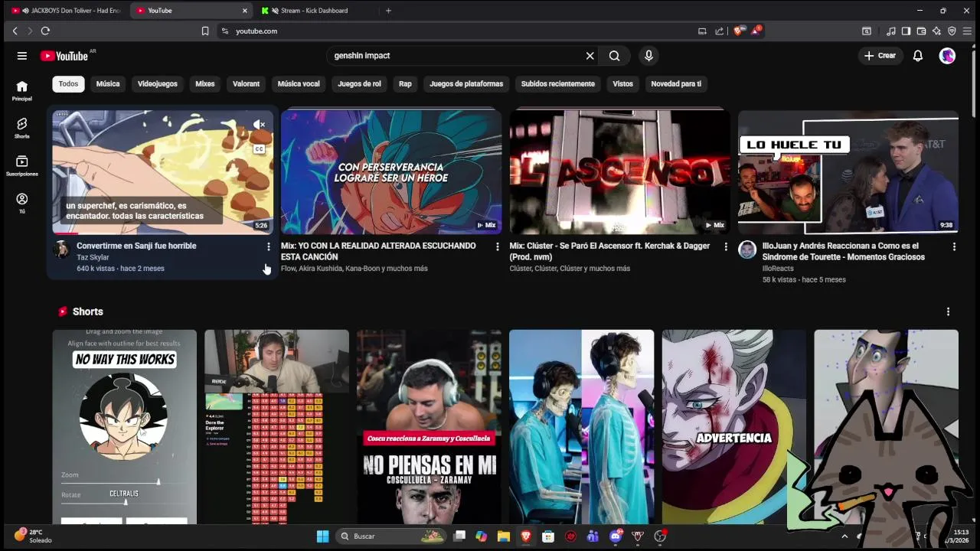Open Brave VPN shield icon
Viewport: 980px width, 551px height.
coord(952,31)
